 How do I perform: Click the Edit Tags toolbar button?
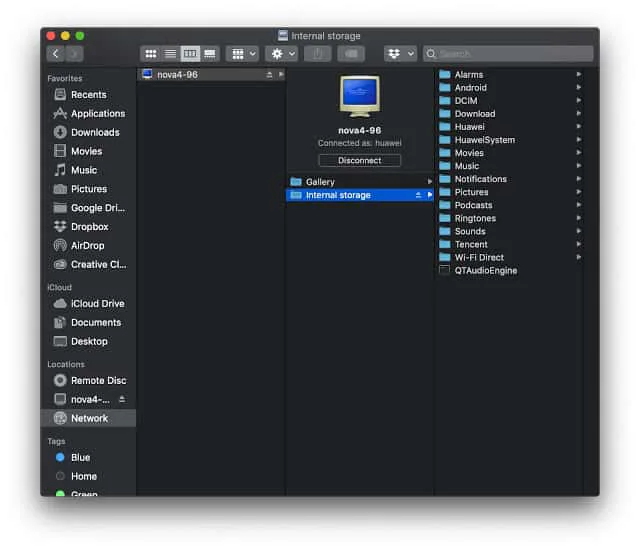point(351,54)
